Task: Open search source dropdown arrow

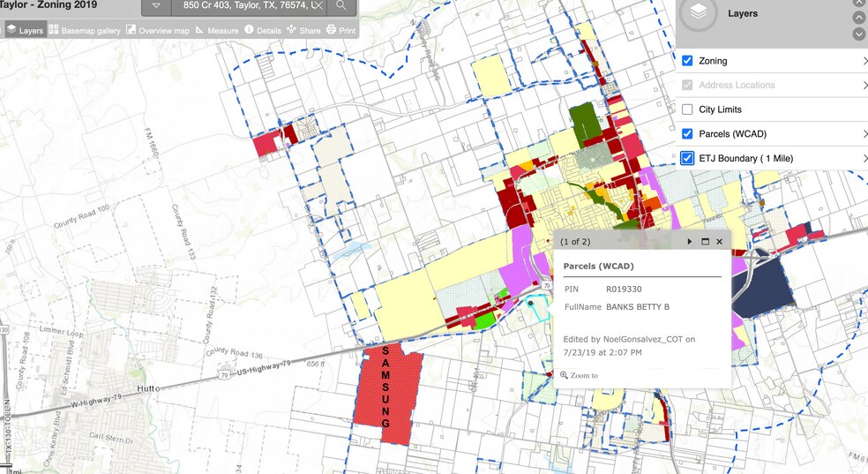Action: pyautogui.click(x=156, y=6)
